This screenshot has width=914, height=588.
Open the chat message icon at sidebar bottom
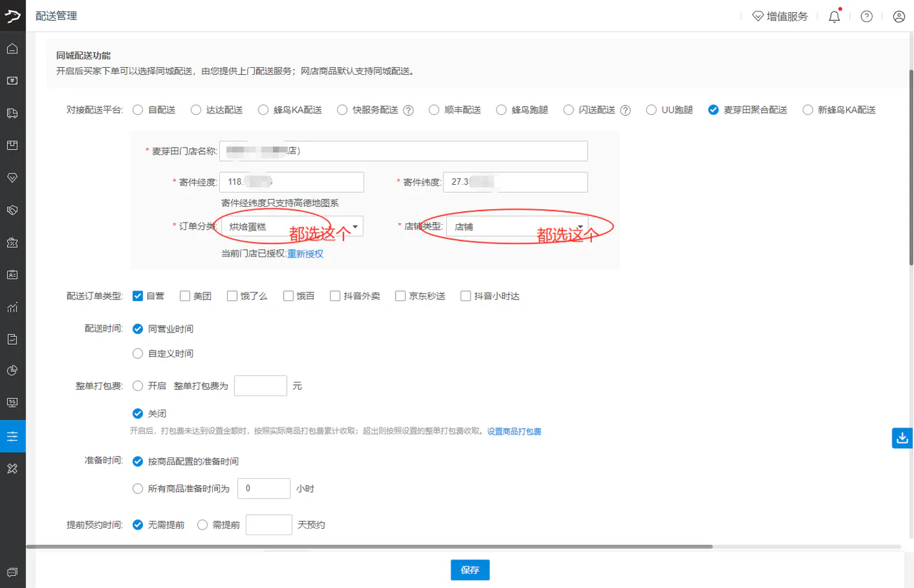(x=12, y=572)
